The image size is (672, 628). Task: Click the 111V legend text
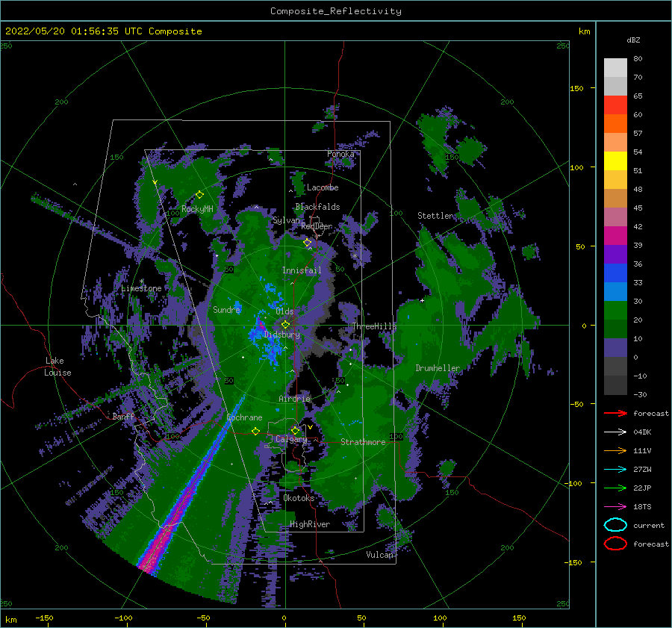click(x=642, y=450)
